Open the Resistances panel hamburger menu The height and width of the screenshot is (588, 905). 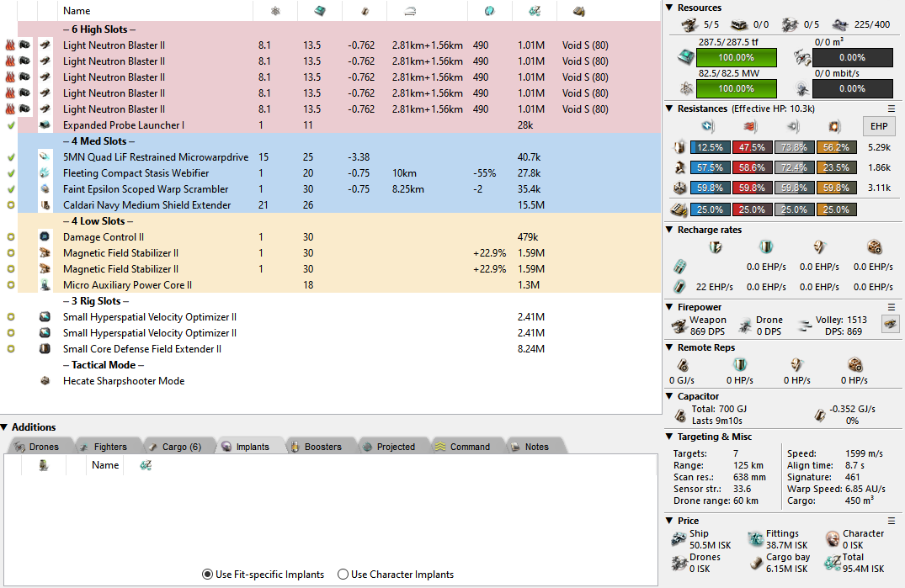[892, 109]
